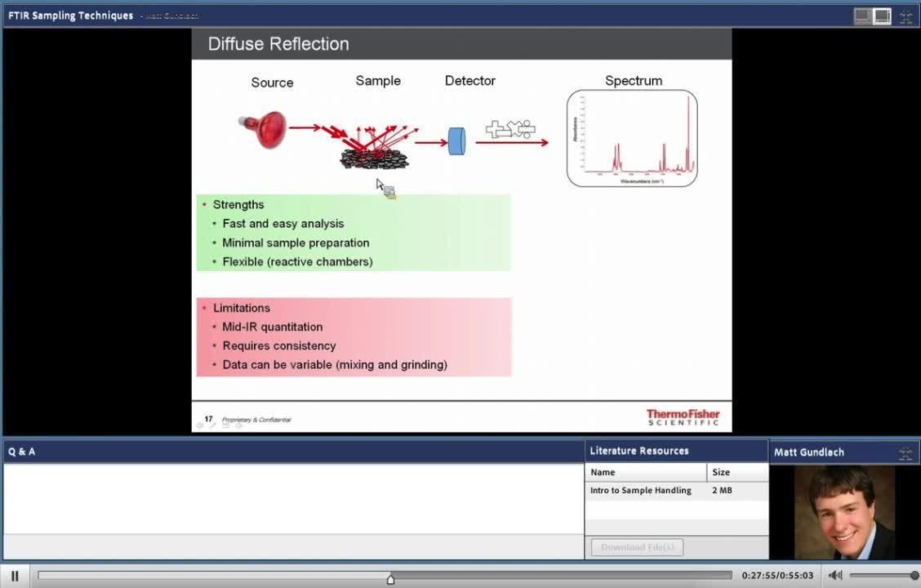This screenshot has height=588, width=921.
Task: Sort resources by the Size column header
Action: (x=736, y=472)
